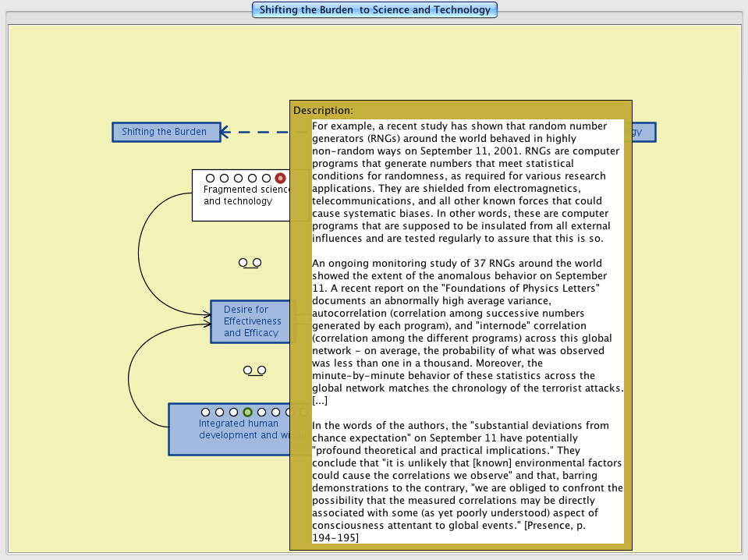
Task: Click the red circle in Fragmented science node
Action: pyautogui.click(x=280, y=179)
